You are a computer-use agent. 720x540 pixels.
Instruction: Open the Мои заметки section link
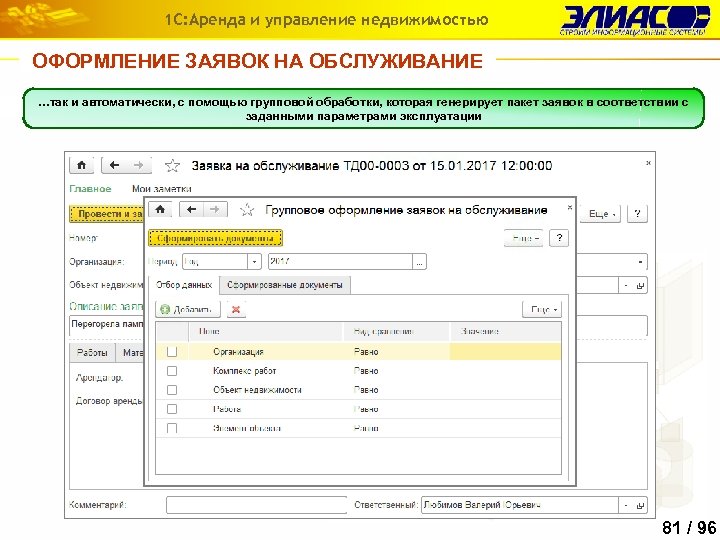[x=162, y=189]
